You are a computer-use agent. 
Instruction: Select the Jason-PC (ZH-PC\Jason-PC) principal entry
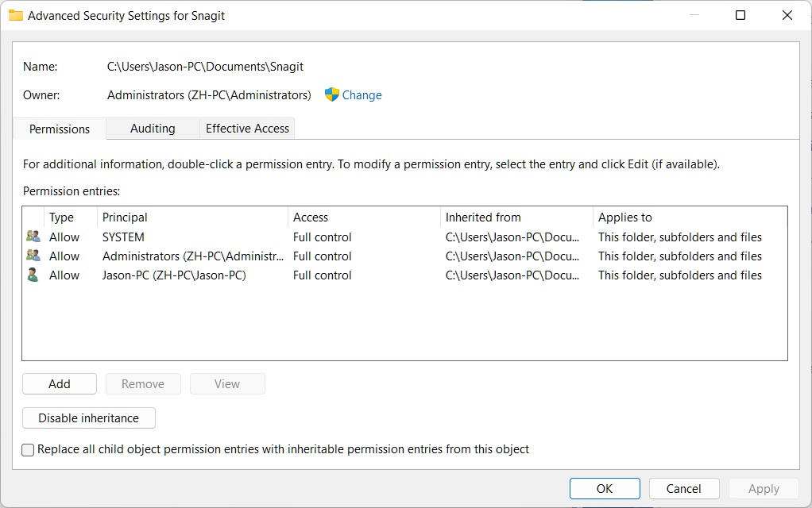click(174, 275)
